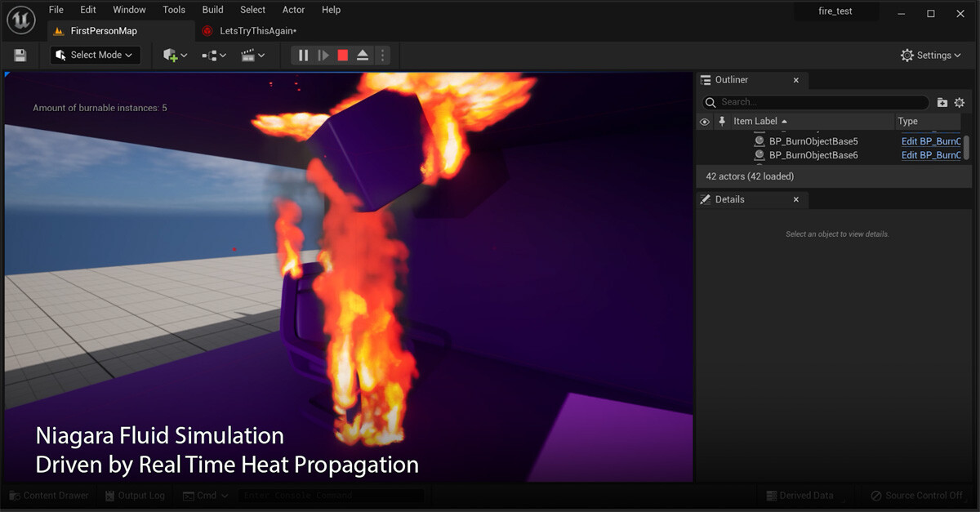The height and width of the screenshot is (512, 980).
Task: Open the Output Log panel
Action: [x=135, y=495]
